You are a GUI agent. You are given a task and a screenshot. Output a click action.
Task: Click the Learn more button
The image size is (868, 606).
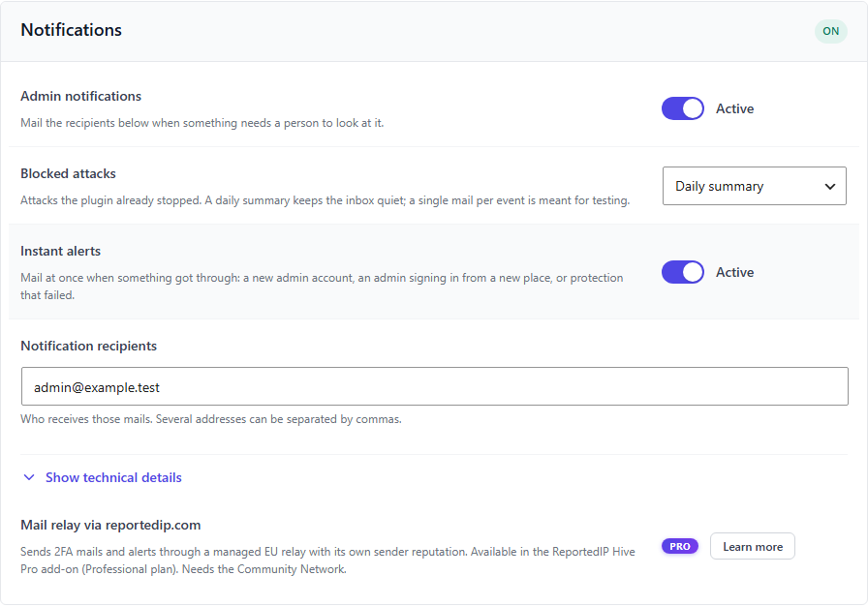(x=753, y=546)
